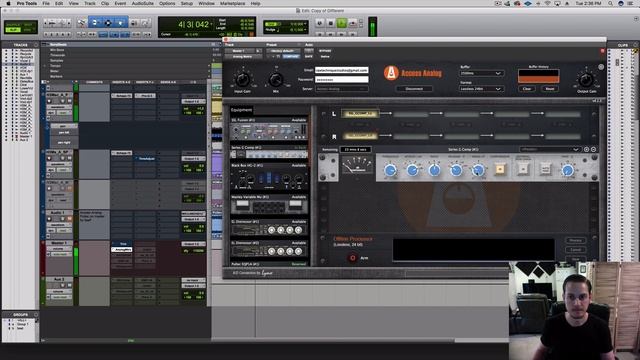Open the Server dropdown

(342, 89)
